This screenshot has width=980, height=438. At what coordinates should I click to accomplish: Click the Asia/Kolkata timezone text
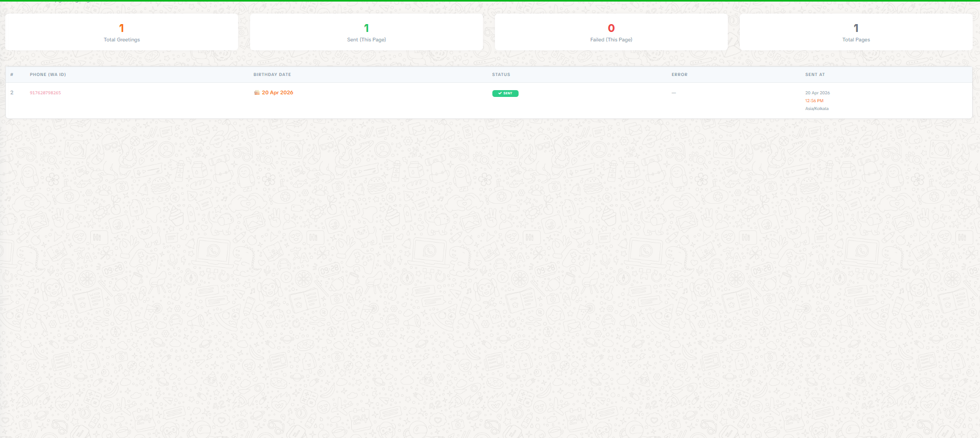pos(817,108)
